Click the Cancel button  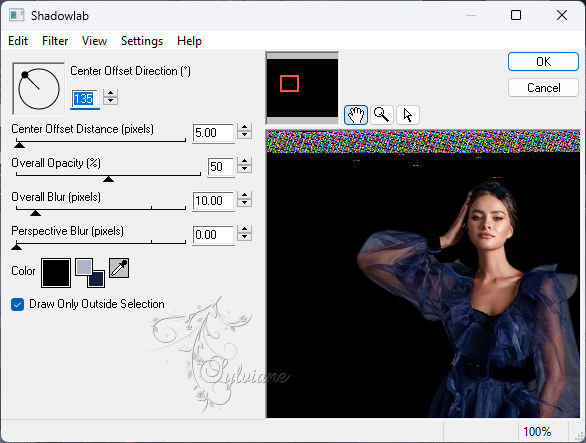point(543,88)
